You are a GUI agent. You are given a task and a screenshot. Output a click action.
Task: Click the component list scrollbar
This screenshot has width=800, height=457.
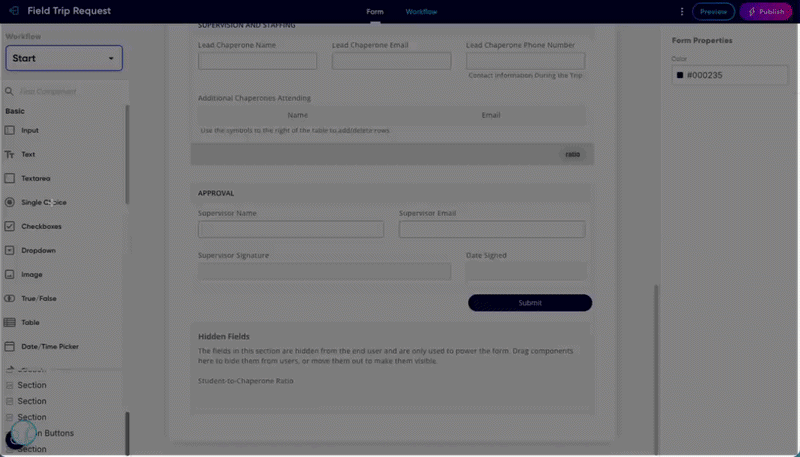[x=127, y=155]
